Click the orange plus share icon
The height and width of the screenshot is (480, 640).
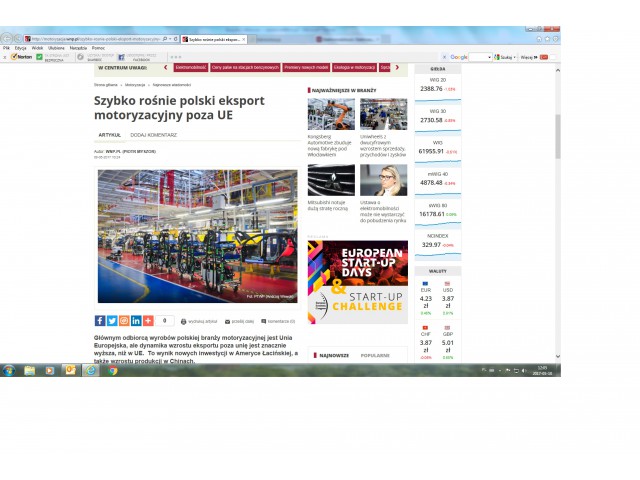(148, 320)
